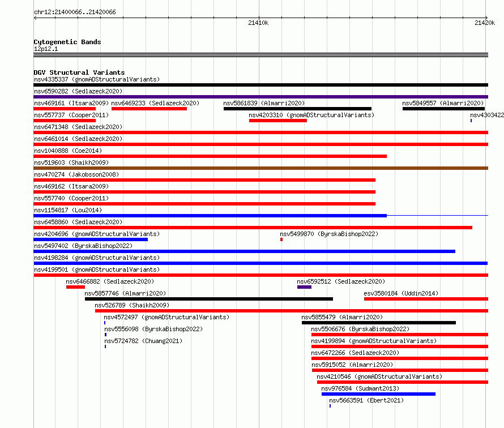The height and width of the screenshot is (428, 504).
Task: Open nsv5855479 (Almarri2020) label
Action: click(x=342, y=317)
